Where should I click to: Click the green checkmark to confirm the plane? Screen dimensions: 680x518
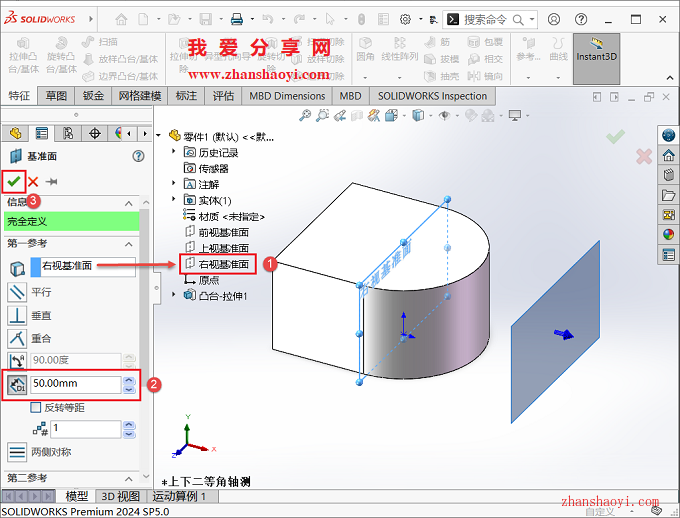13,181
